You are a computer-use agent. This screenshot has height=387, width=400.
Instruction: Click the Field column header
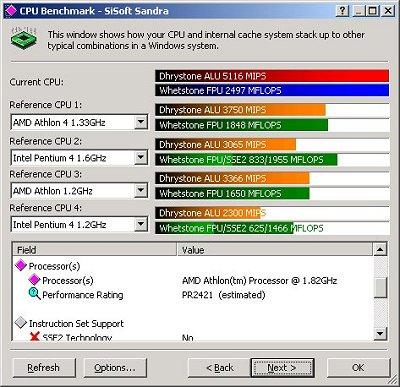pos(94,250)
